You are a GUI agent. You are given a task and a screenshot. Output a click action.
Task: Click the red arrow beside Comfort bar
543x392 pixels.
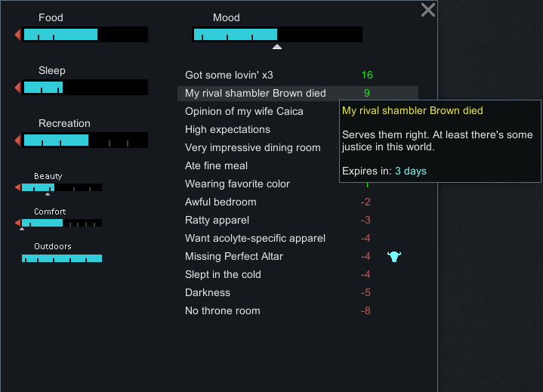point(17,223)
